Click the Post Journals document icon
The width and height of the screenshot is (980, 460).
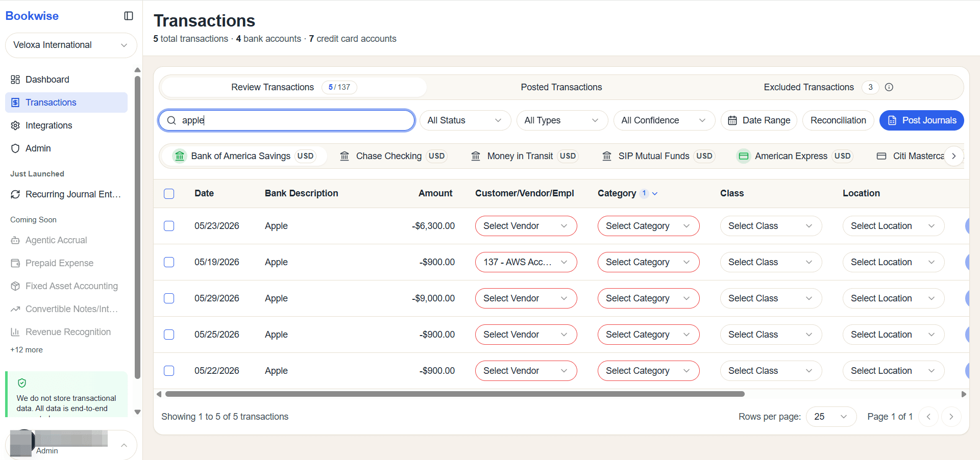coord(892,120)
